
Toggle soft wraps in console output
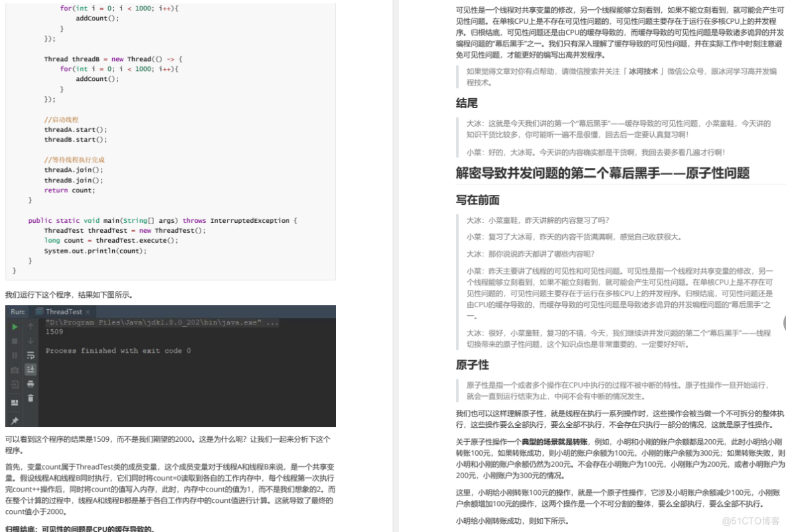click(x=30, y=353)
